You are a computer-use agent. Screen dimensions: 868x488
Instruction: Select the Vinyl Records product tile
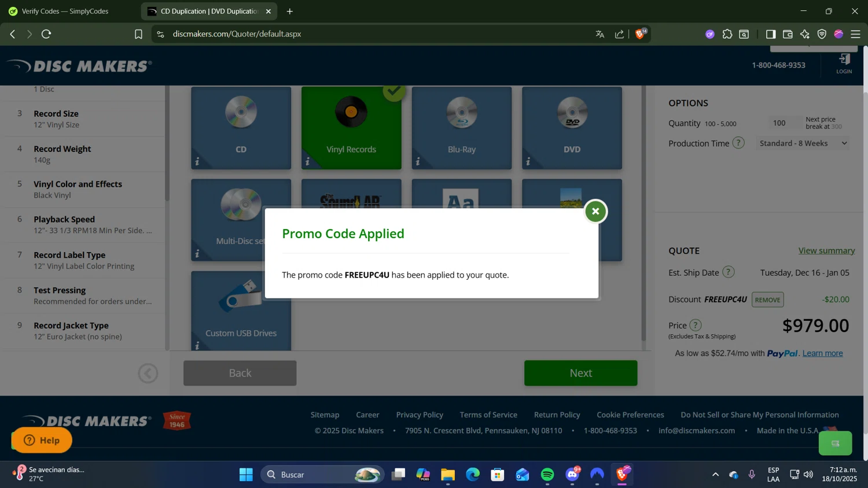(351, 128)
